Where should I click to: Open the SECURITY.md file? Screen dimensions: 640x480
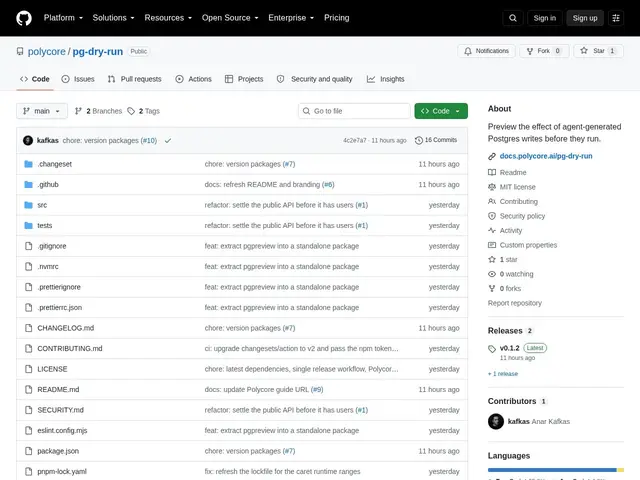(60, 410)
